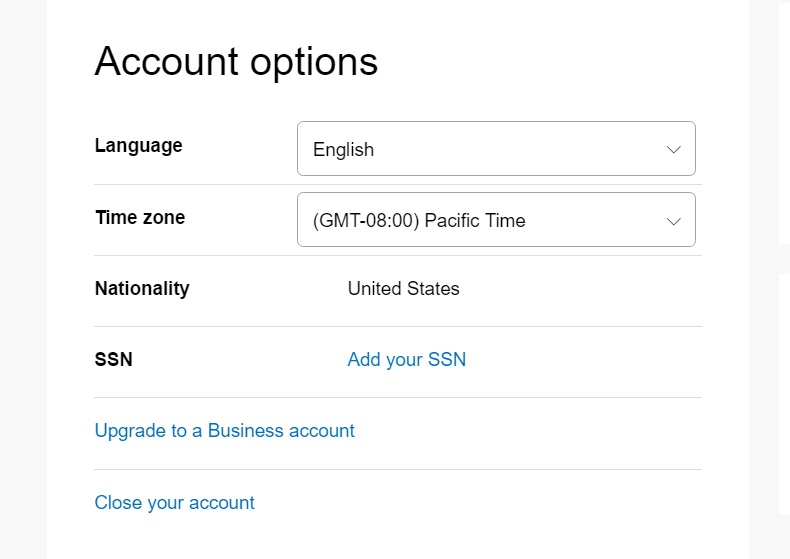Click the lower partial panel at right edge
The height and width of the screenshot is (559, 790).
click(784, 390)
